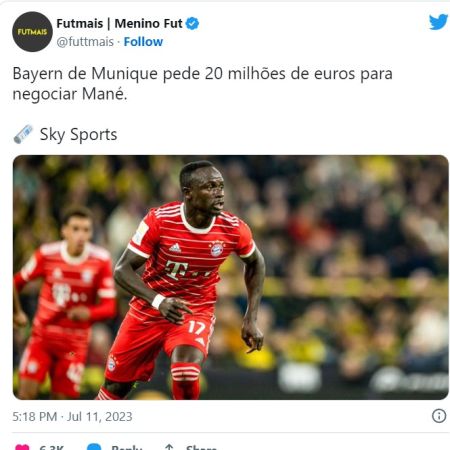Open the Futmais | Menino Fut display name
Image resolution: width=450 pixels, height=450 pixels.
119,24
